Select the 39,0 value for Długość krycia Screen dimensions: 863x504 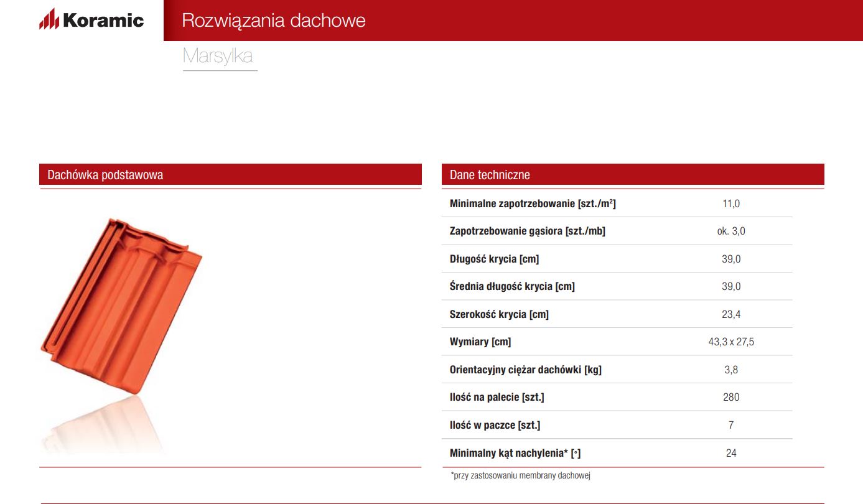(731, 259)
